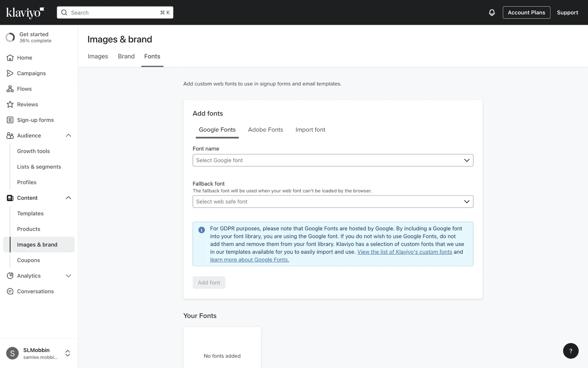588x368 pixels.
Task: Expand the Analytics section chevron
Action: [68, 276]
